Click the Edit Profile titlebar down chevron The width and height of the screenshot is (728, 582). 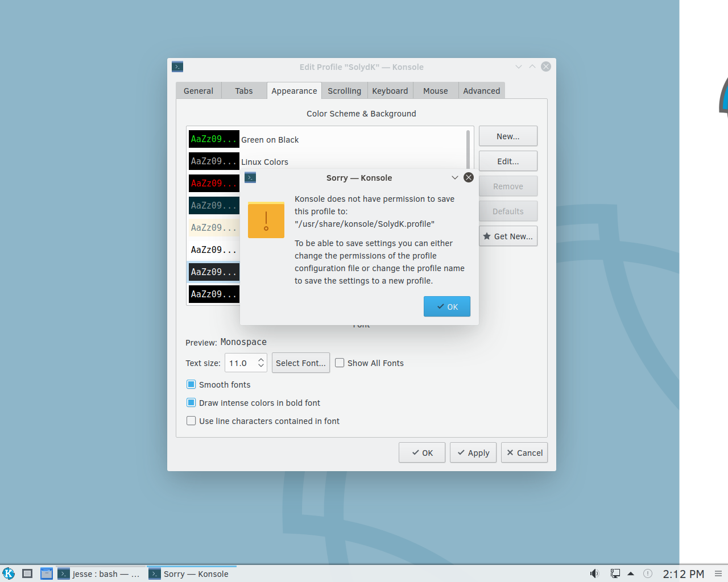coord(519,66)
